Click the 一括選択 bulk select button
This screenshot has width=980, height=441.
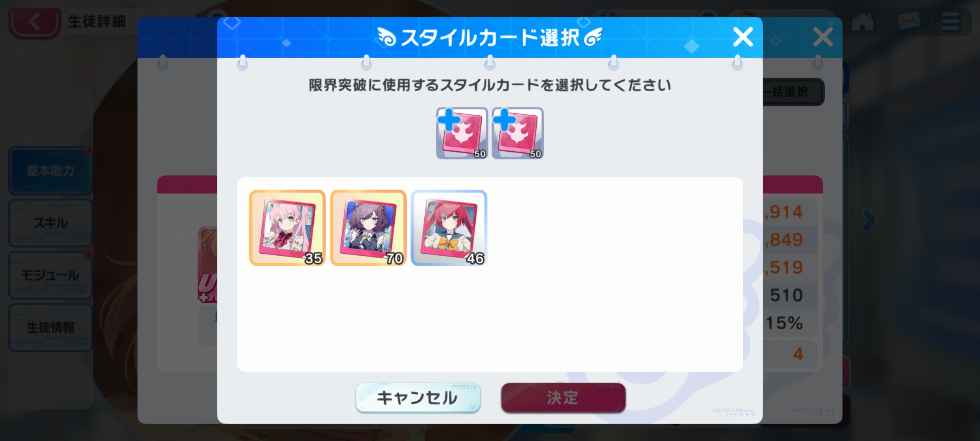(793, 92)
